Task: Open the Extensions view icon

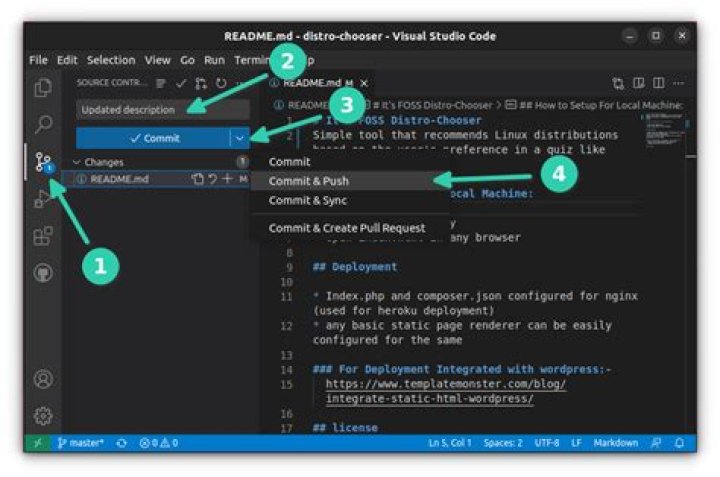Action: pos(43,236)
